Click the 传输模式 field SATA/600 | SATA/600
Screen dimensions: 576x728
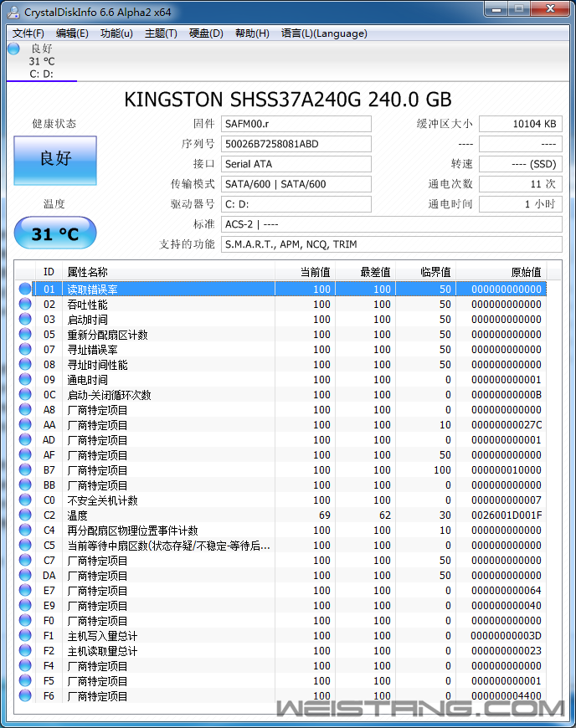296,184
